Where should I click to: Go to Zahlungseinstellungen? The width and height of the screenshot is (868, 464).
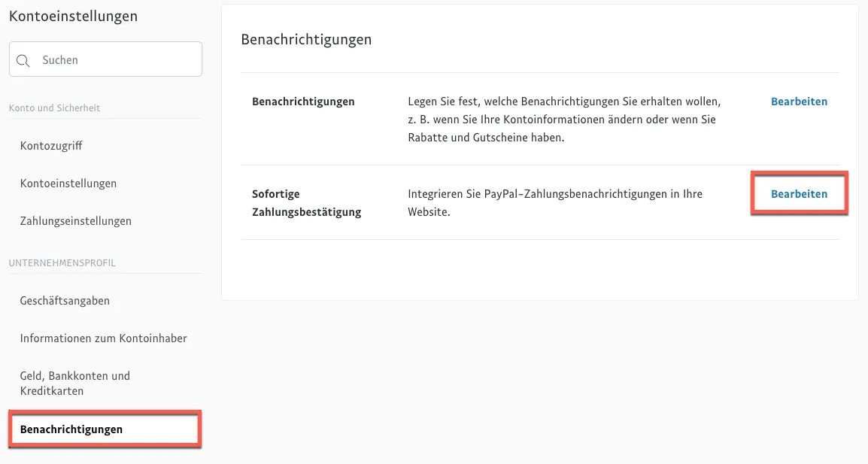click(76, 221)
